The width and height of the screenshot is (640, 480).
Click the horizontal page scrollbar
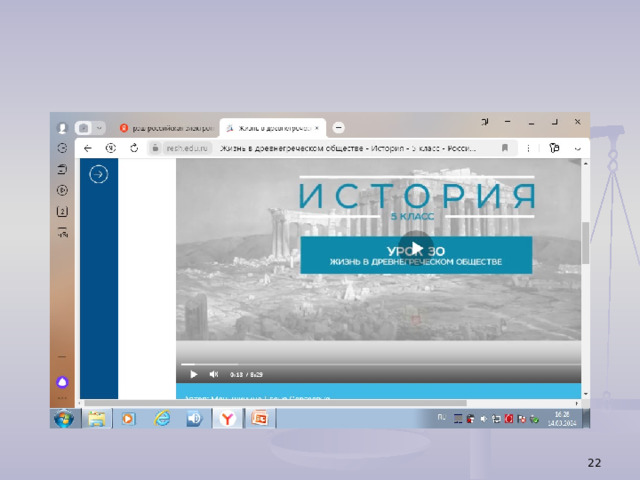pyautogui.click(x=276, y=403)
